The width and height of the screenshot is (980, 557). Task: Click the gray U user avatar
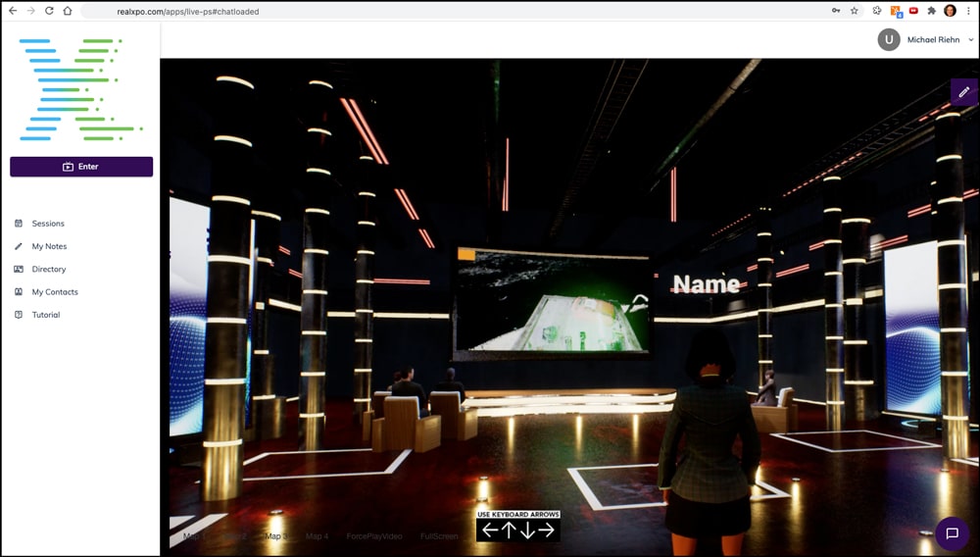click(889, 39)
